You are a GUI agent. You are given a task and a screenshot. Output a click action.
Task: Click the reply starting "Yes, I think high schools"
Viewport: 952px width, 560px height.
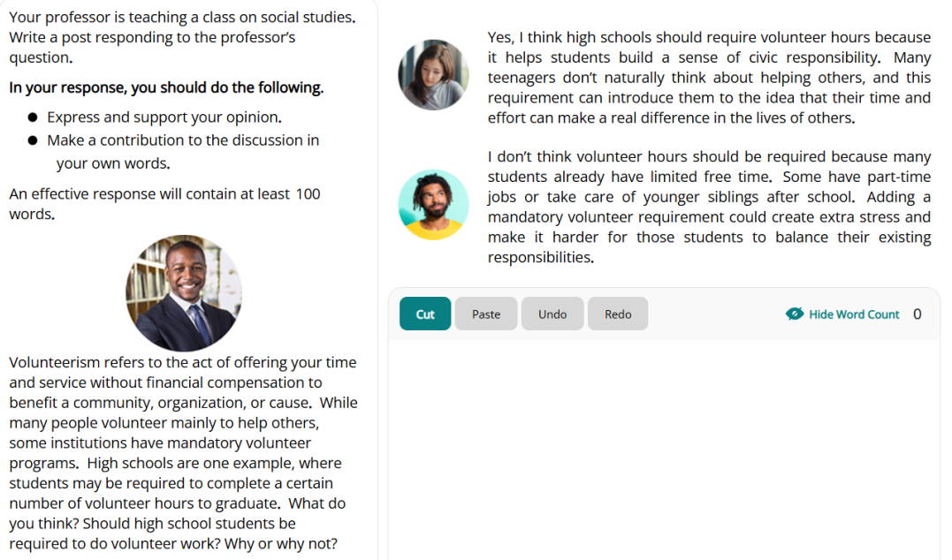tap(709, 78)
